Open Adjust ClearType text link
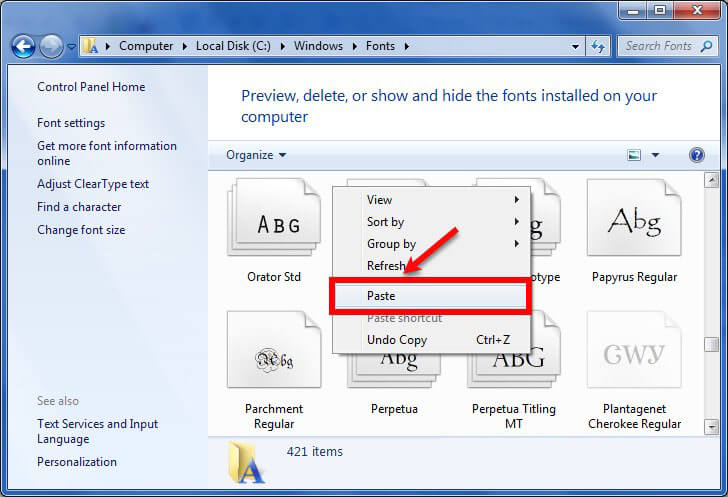Image resolution: width=728 pixels, height=497 pixels. [x=93, y=184]
